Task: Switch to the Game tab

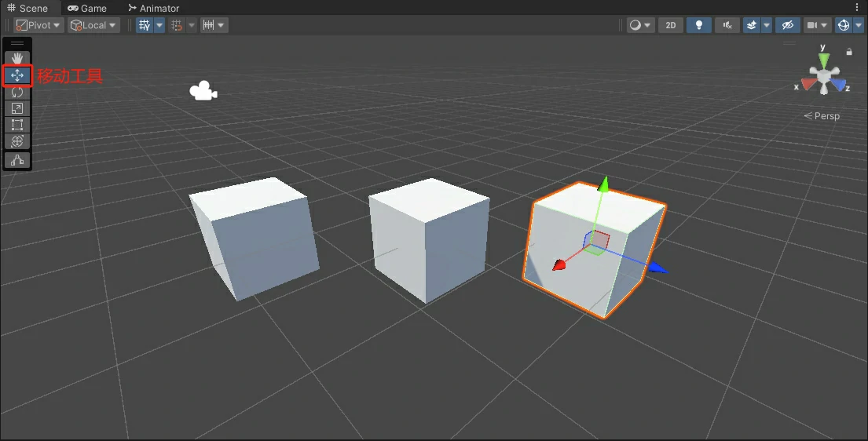Action: (x=87, y=8)
